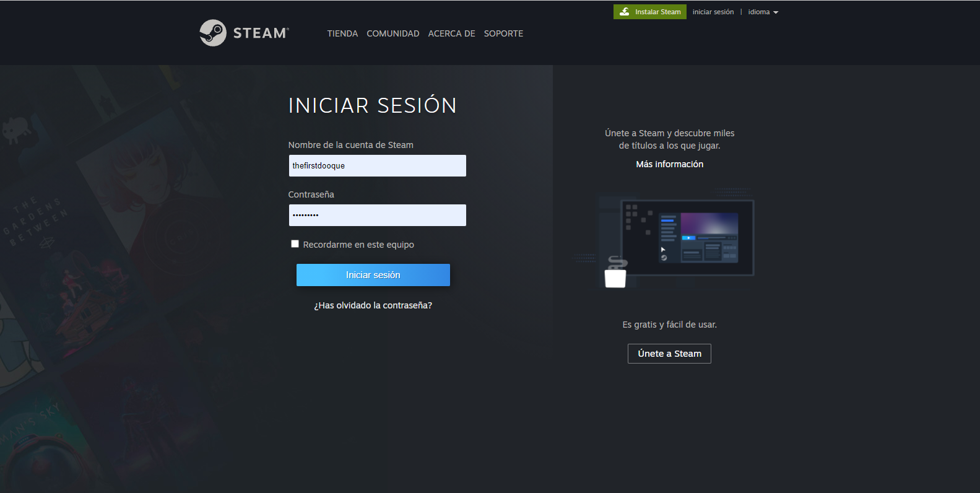The height and width of the screenshot is (493, 980).
Task: Focus the Steam account name field
Action: point(378,165)
